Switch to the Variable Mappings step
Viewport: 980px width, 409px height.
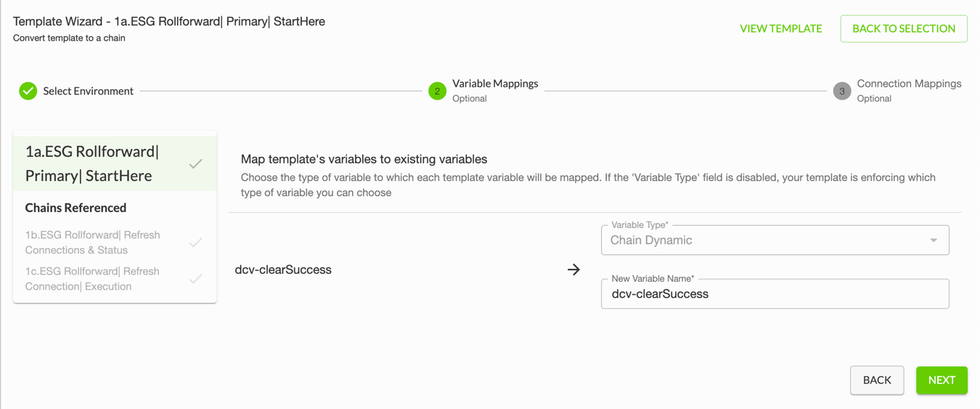(x=495, y=84)
